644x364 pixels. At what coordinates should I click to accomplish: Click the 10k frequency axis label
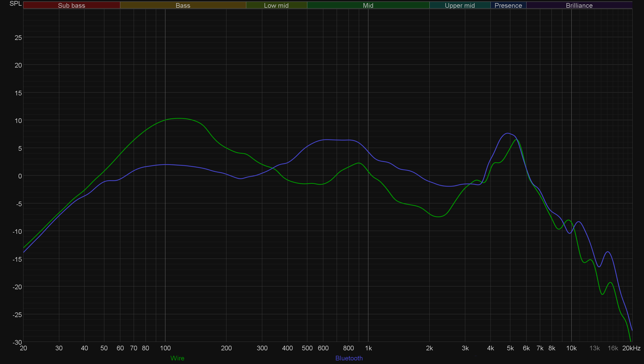[571, 348]
